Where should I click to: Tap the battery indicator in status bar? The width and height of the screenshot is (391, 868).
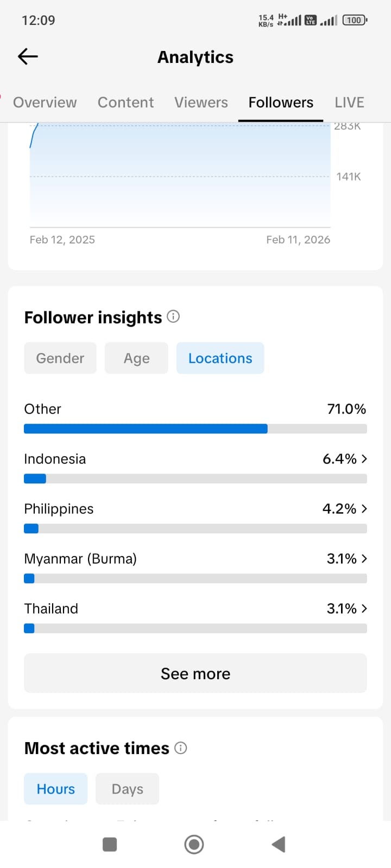tap(354, 20)
